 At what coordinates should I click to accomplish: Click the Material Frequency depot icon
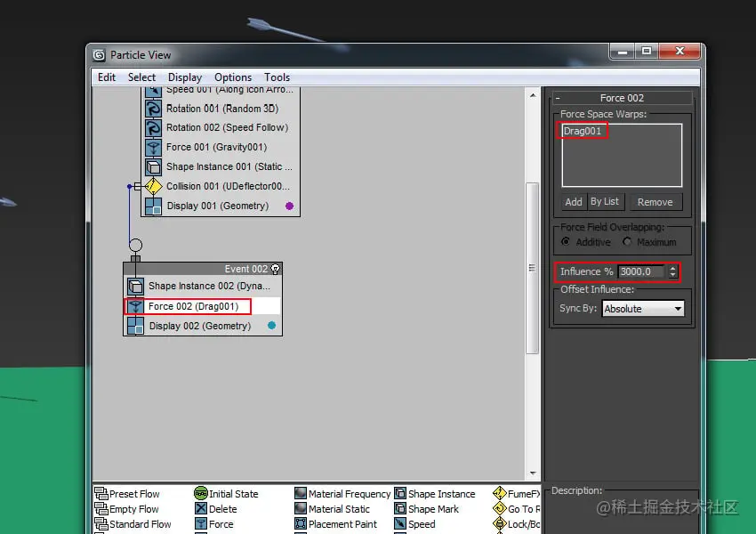(x=301, y=493)
